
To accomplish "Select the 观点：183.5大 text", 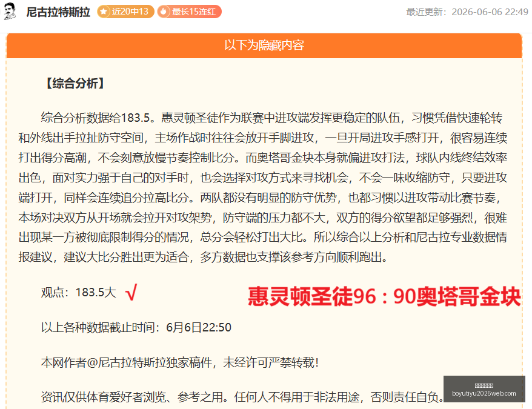I will 79,293.
